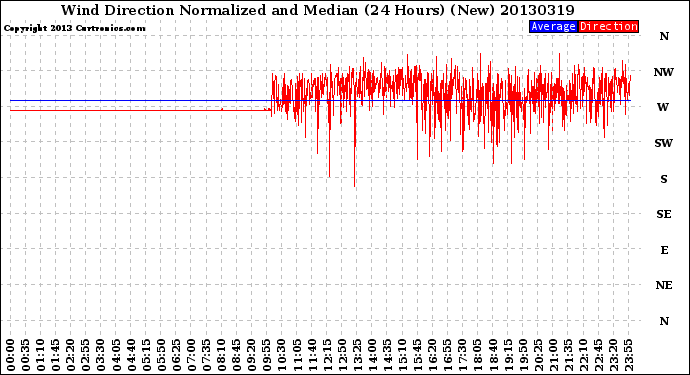Click the 22:45 time axis label

tap(598, 355)
